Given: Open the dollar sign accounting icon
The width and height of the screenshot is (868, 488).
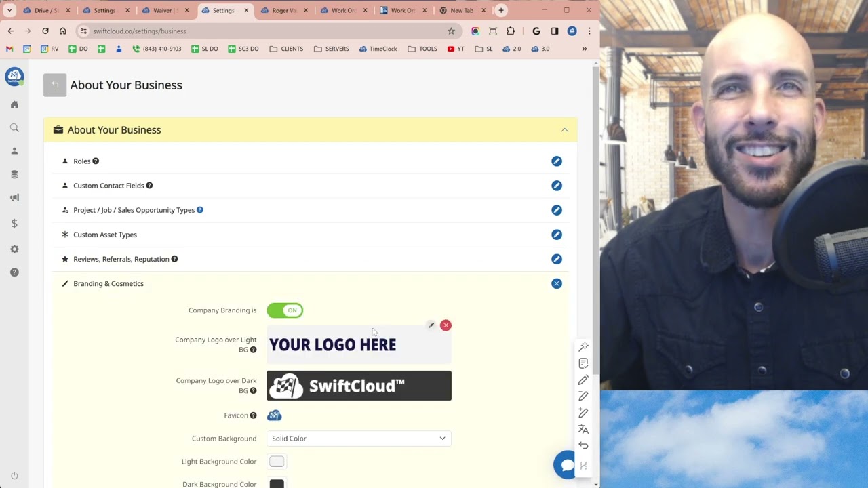Looking at the screenshot, I should [14, 224].
